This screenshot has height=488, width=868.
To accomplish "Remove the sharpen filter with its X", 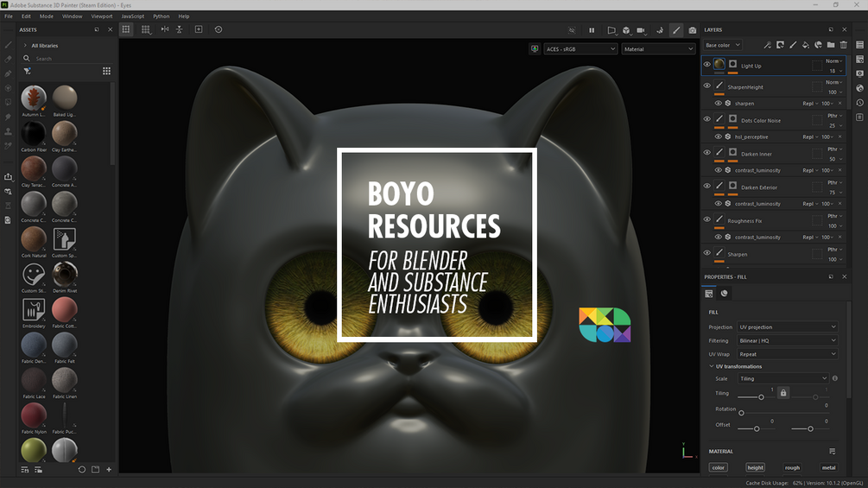I will click(840, 104).
